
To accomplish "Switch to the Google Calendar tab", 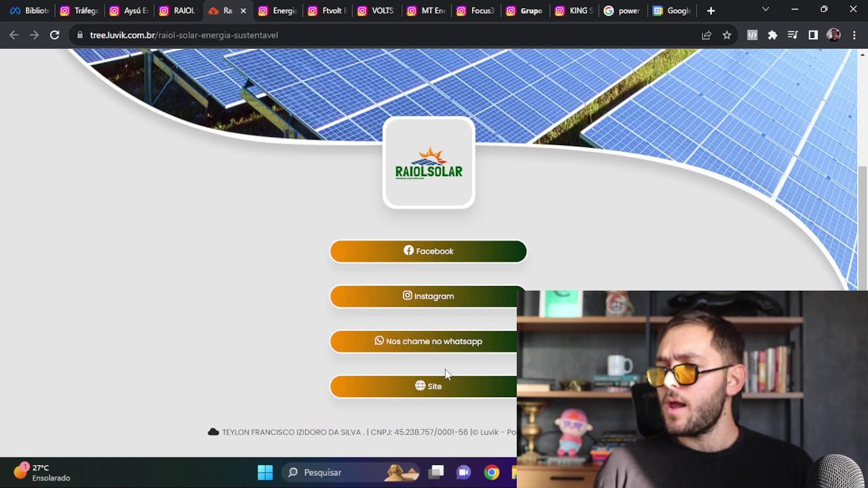I will coord(673,11).
